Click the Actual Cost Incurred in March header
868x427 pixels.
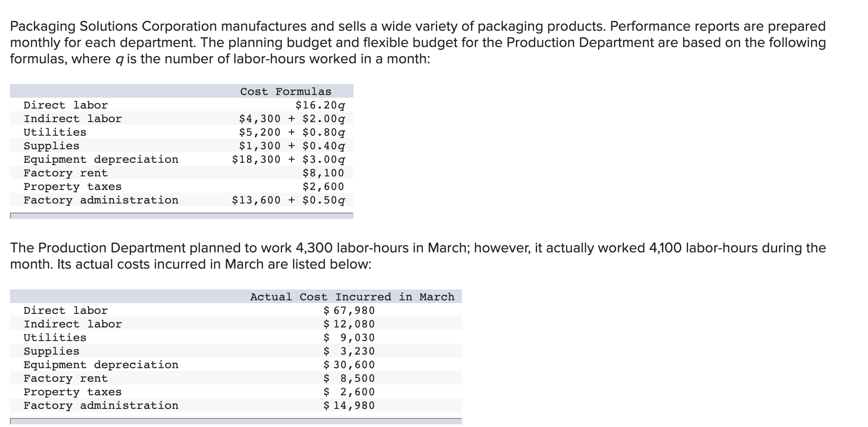click(x=352, y=297)
